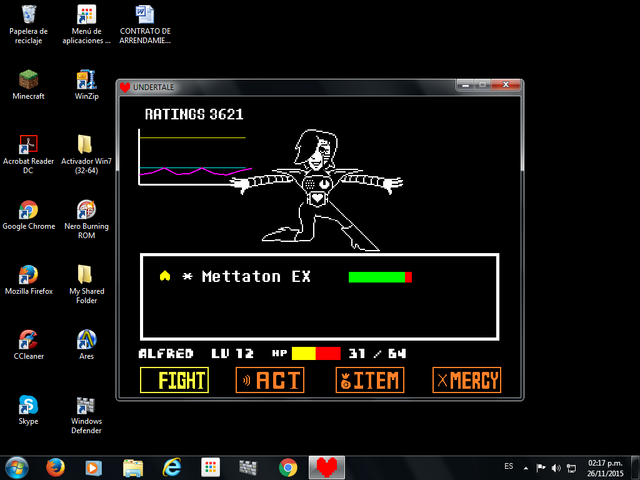The image size is (640, 480).
Task: Click the 31 / 64 HP value
Action: pyautogui.click(x=377, y=353)
